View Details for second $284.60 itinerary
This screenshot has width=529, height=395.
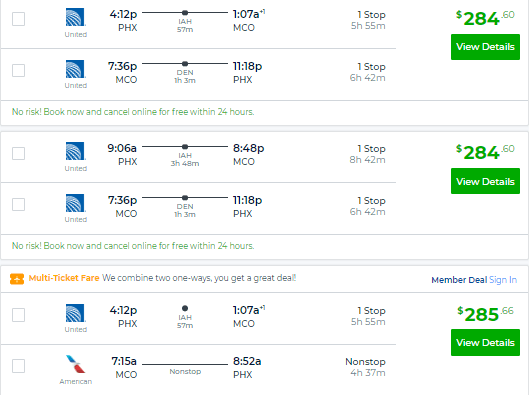click(485, 181)
